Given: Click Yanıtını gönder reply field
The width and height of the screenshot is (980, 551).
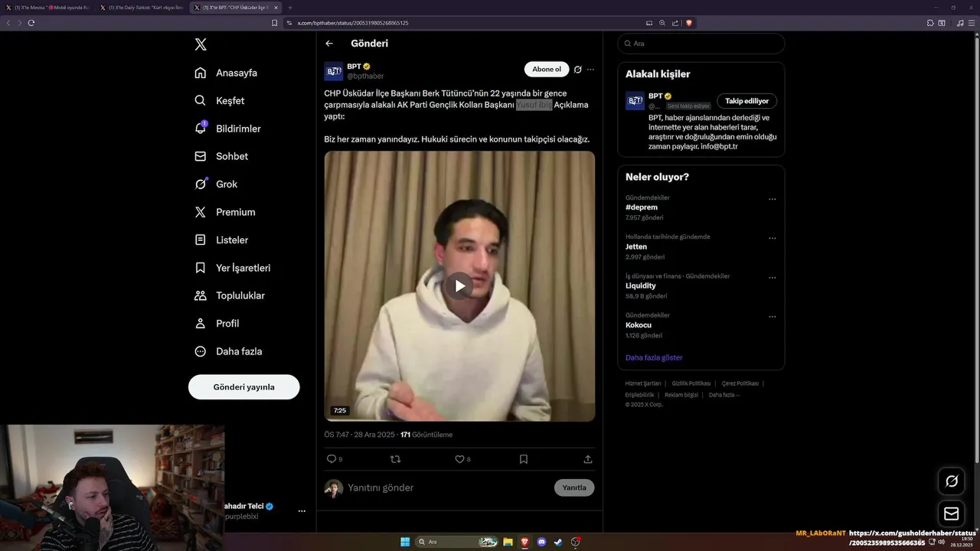Looking at the screenshot, I should click(448, 487).
